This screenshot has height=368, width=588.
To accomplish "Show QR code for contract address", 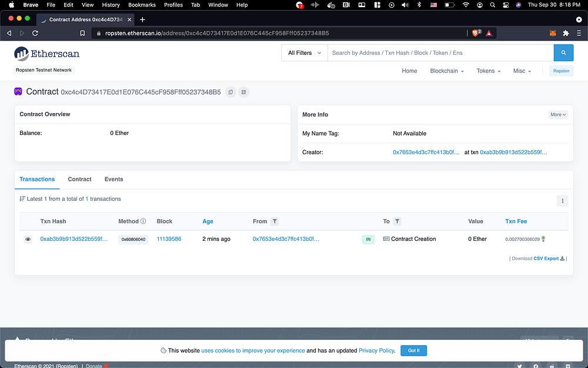I will pos(244,92).
